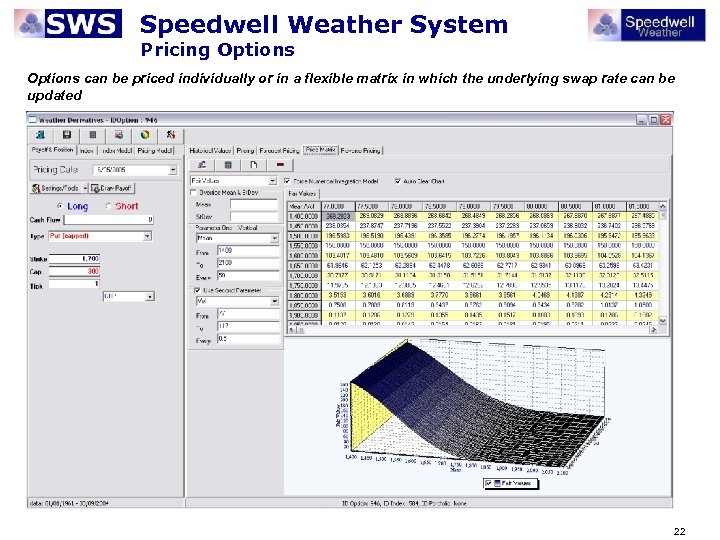Click the Tick input field

74,284
